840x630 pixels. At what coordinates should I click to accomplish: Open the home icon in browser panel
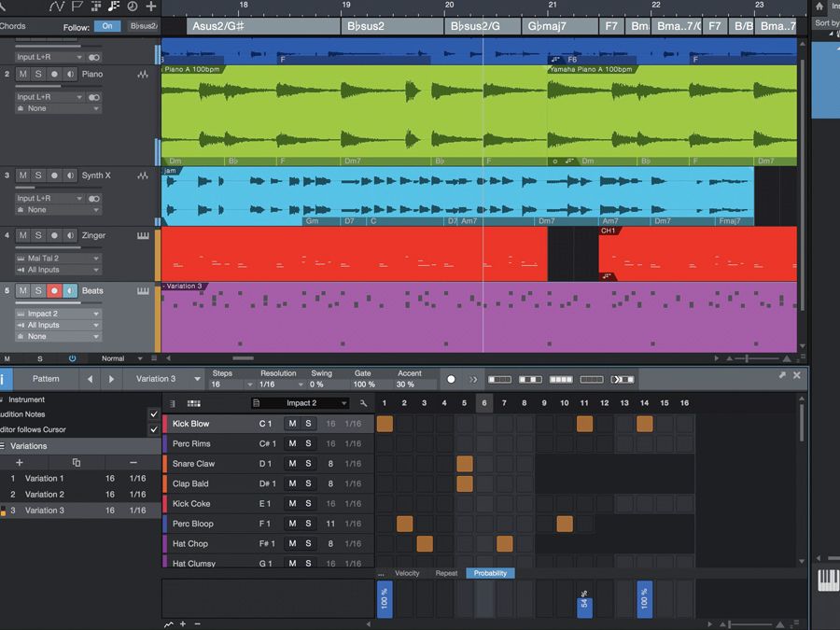coord(819,7)
